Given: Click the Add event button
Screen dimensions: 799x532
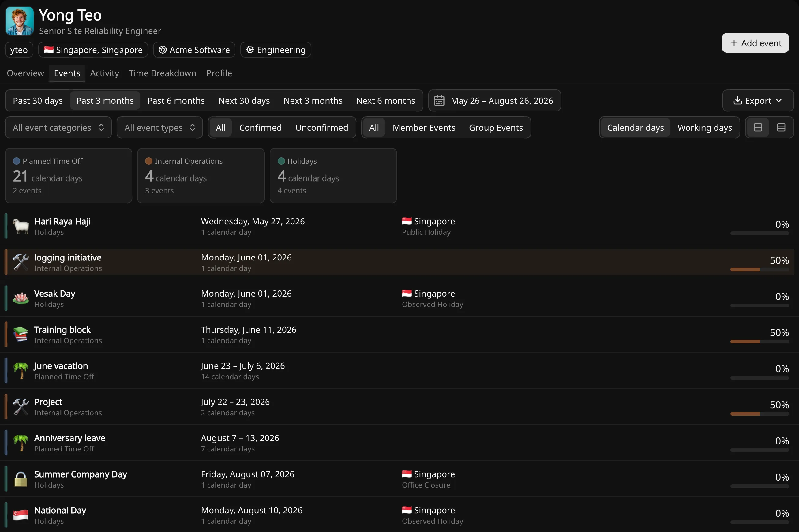Looking at the screenshot, I should tap(755, 43).
